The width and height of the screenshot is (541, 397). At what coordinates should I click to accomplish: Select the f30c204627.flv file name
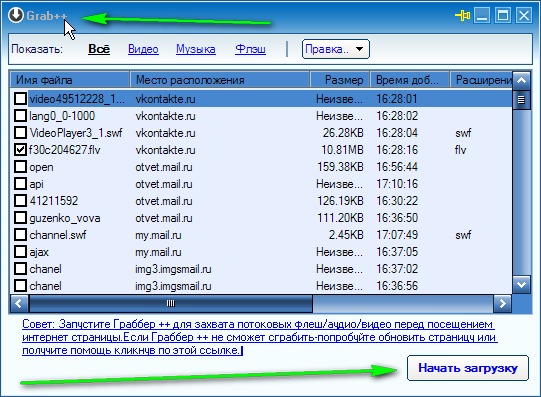click(65, 150)
